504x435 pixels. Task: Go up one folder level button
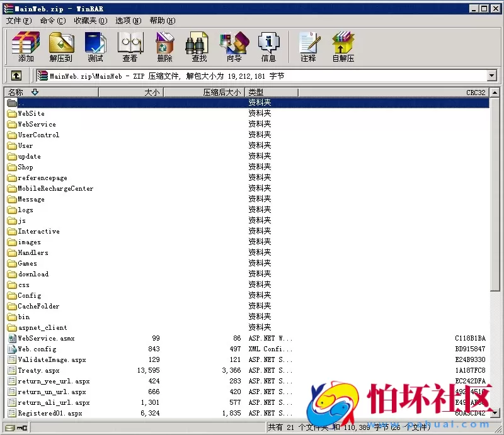pyautogui.click(x=16, y=76)
